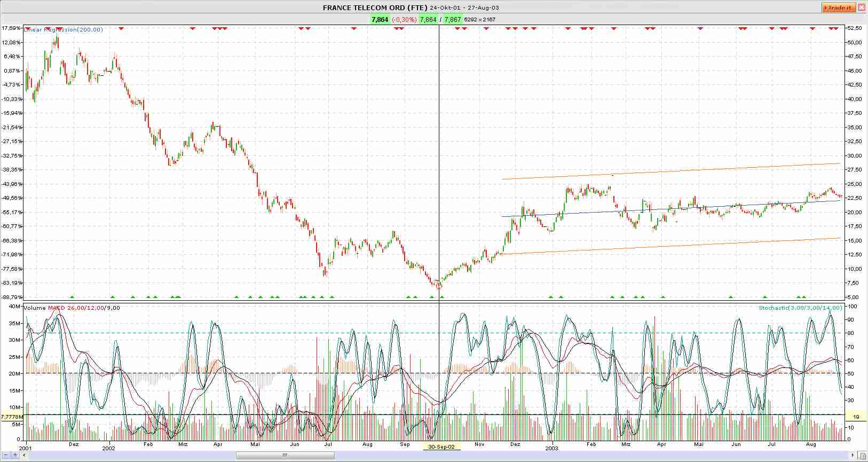Close the chart with the red X
868x462 pixels.
click(862, 7)
